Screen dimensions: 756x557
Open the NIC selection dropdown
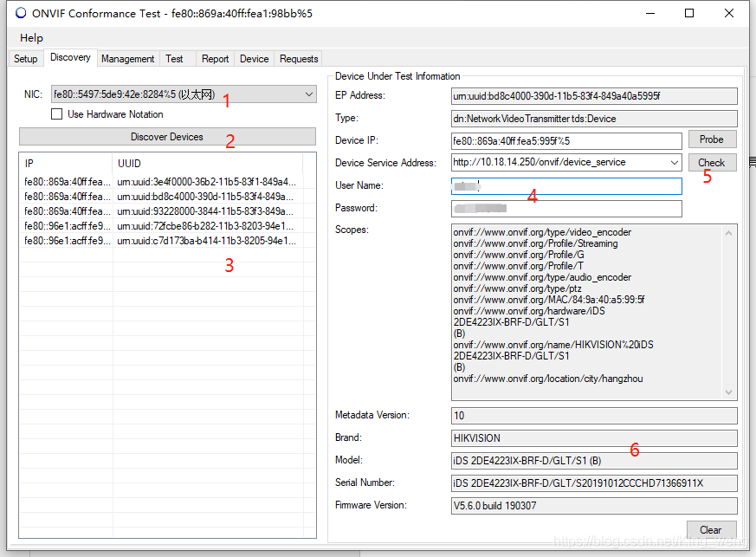click(307, 94)
